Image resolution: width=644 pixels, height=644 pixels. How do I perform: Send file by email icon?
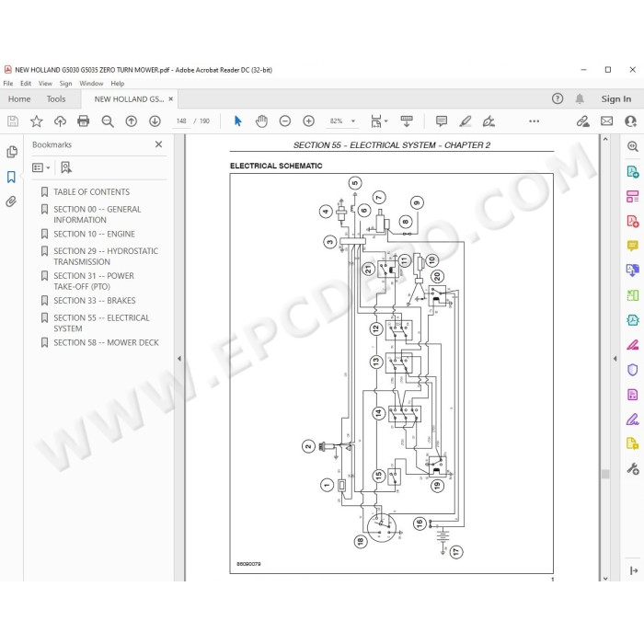(606, 121)
